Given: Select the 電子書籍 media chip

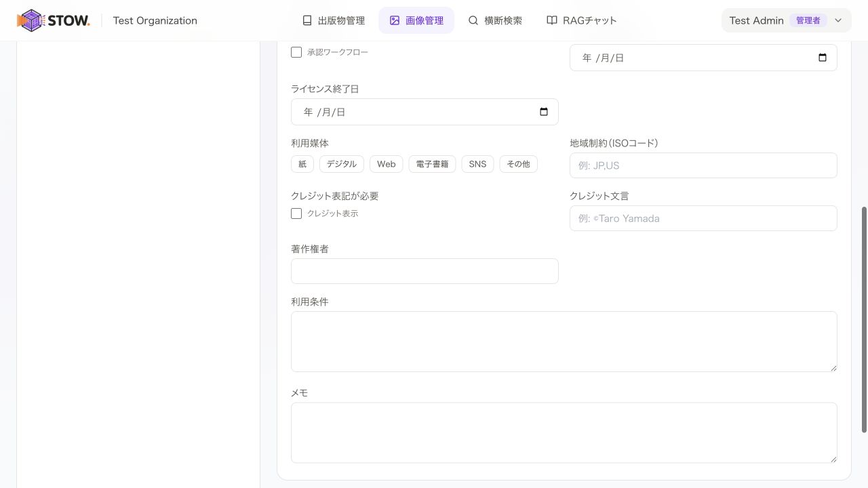Looking at the screenshot, I should coord(433,164).
